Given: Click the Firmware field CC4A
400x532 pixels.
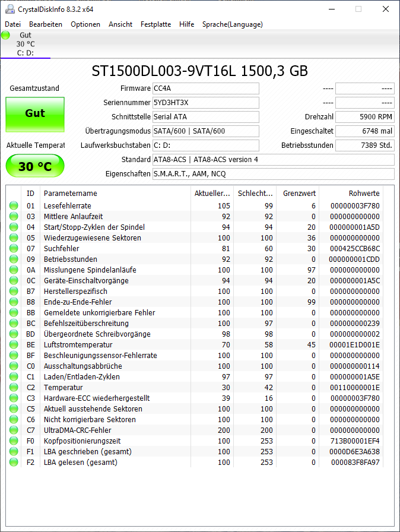Looking at the screenshot, I should pyautogui.click(x=206, y=88).
